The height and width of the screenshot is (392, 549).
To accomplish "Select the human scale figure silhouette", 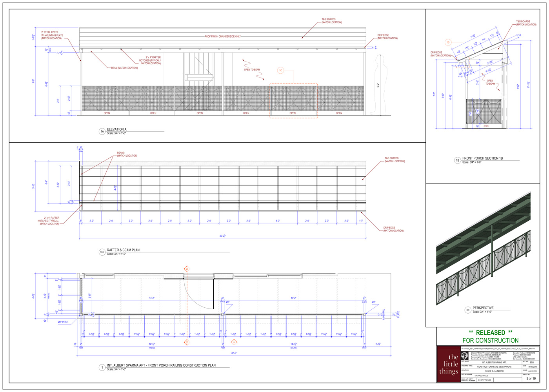I will (378, 85).
